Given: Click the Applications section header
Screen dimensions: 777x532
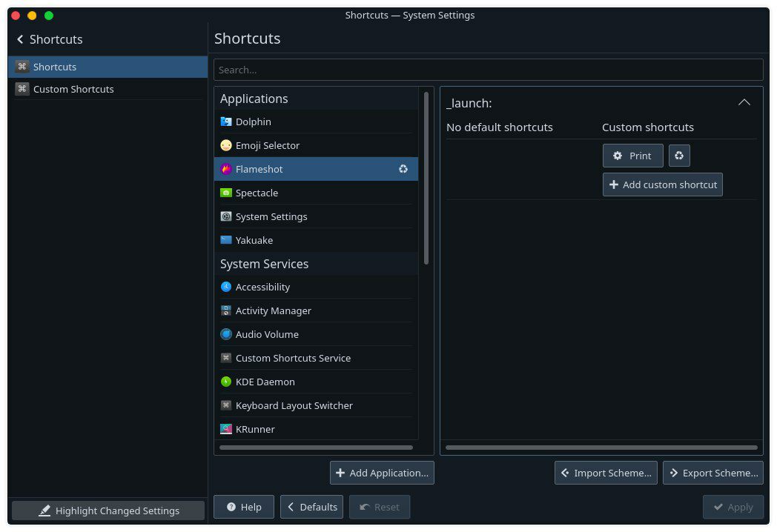Looking at the screenshot, I should click(316, 99).
